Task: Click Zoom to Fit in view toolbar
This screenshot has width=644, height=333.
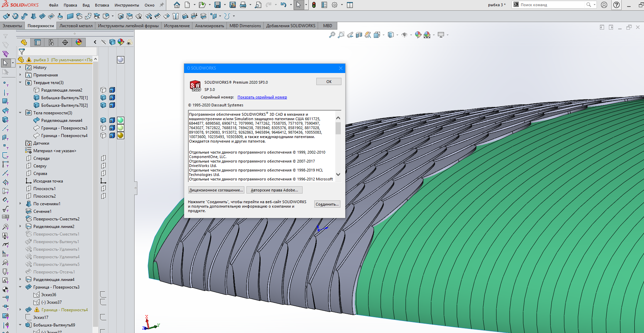Action: point(332,35)
